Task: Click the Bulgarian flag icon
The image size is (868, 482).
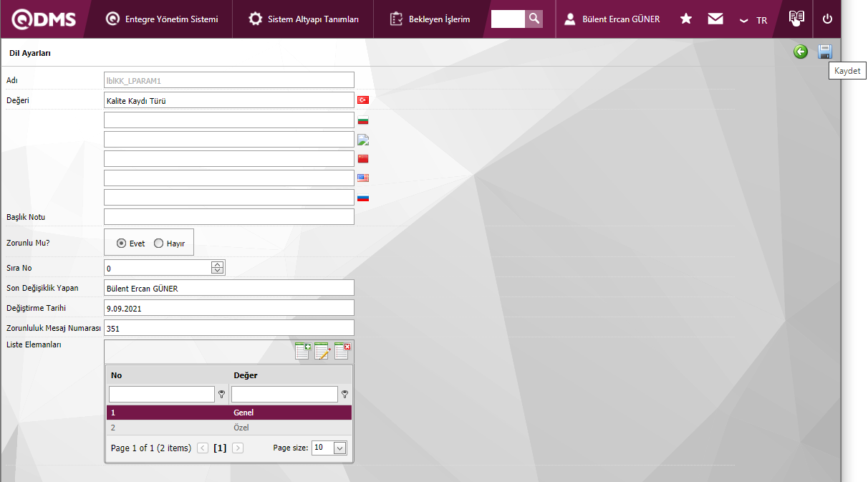Action: [363, 120]
